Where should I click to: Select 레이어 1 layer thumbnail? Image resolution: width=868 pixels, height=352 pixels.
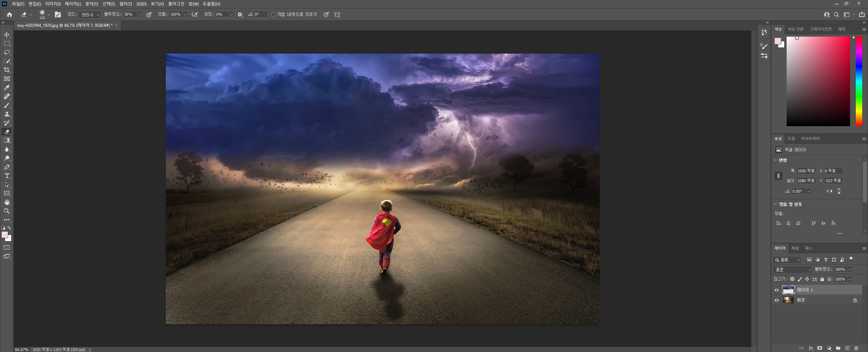point(788,290)
